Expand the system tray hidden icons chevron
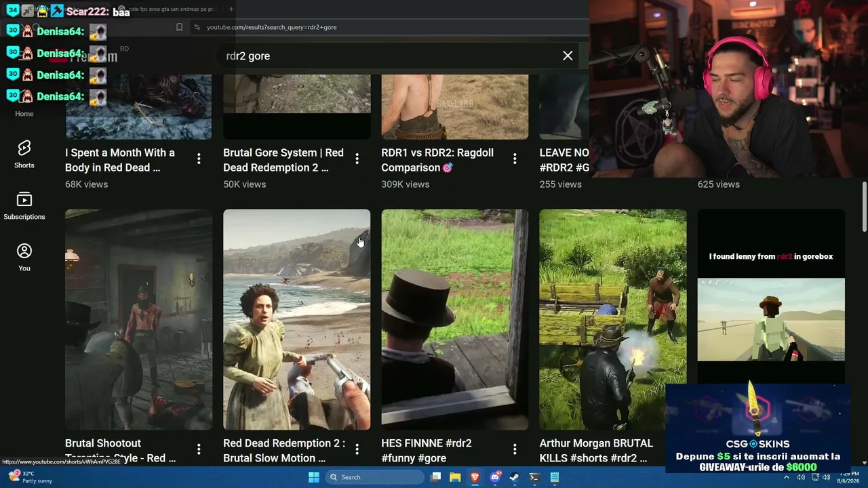This screenshot has height=488, width=868. click(787, 477)
